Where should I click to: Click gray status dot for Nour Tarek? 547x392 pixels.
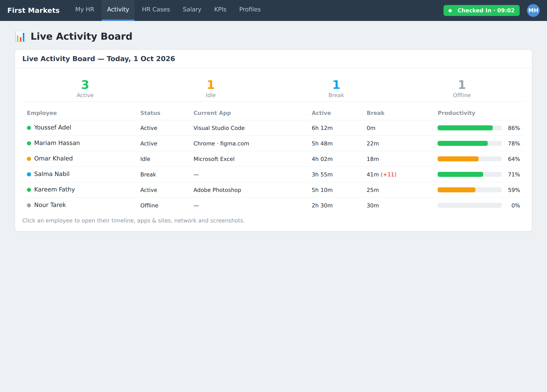pos(29,205)
